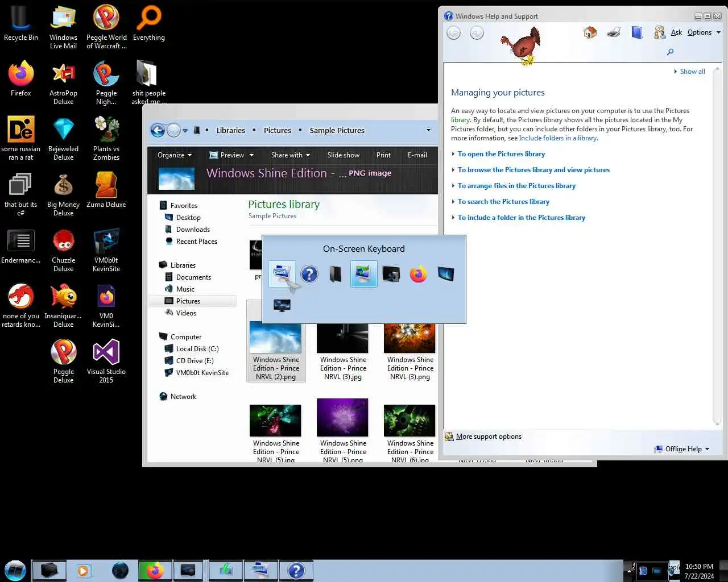This screenshot has height=582, width=728.
Task: Select Local Disk (C:) in navigation pane
Action: coord(197,349)
